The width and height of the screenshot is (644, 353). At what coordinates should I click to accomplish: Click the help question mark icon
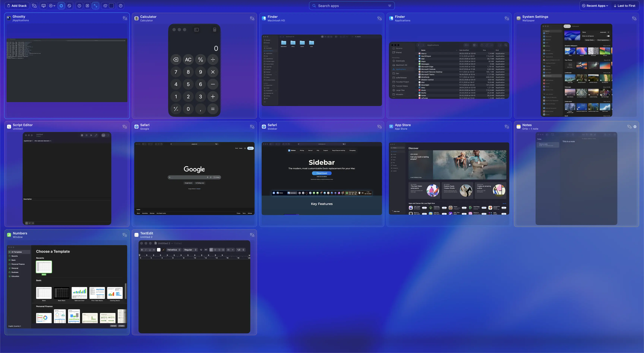(121, 6)
